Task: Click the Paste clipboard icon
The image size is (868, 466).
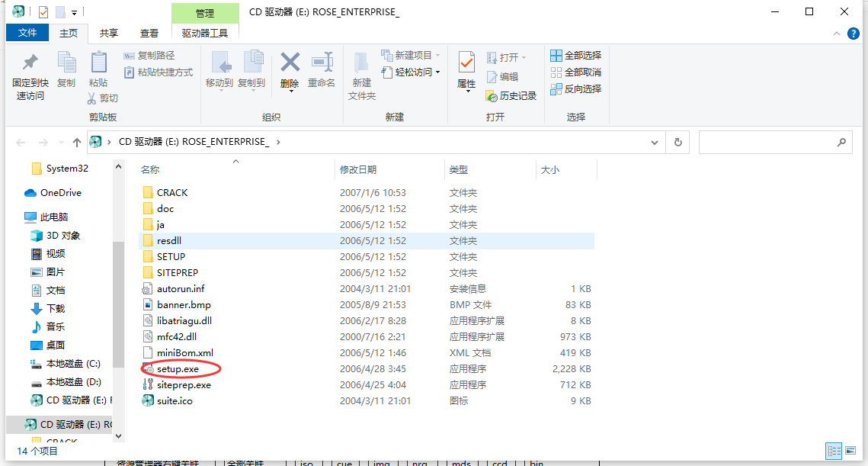Action: click(x=98, y=62)
